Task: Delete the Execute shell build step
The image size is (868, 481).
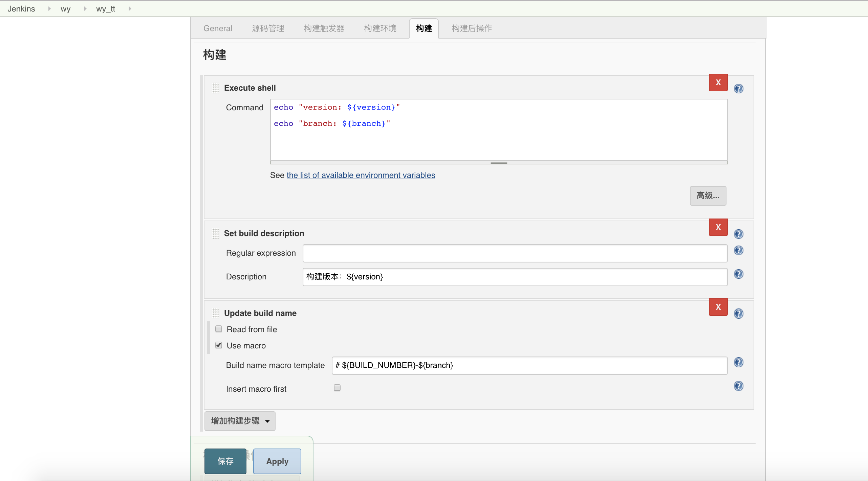Action: click(718, 82)
